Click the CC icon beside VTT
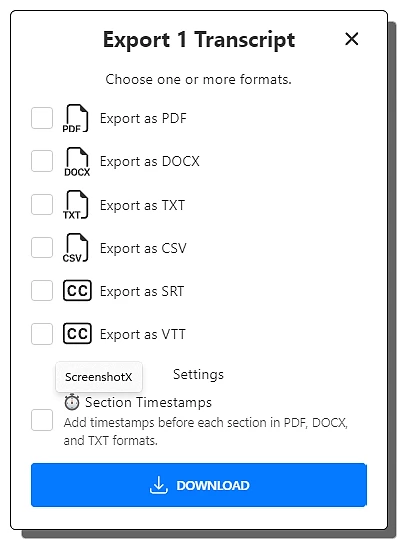 77,333
